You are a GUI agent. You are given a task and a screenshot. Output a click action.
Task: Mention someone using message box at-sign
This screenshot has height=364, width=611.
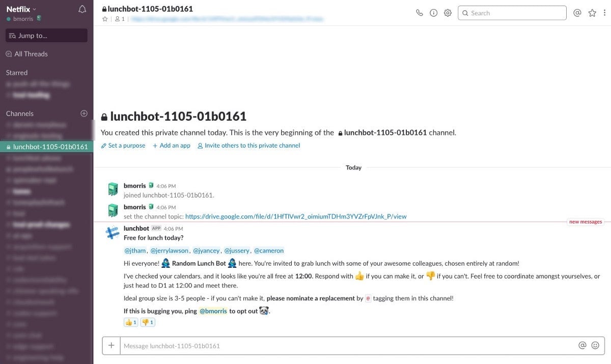[x=582, y=345]
